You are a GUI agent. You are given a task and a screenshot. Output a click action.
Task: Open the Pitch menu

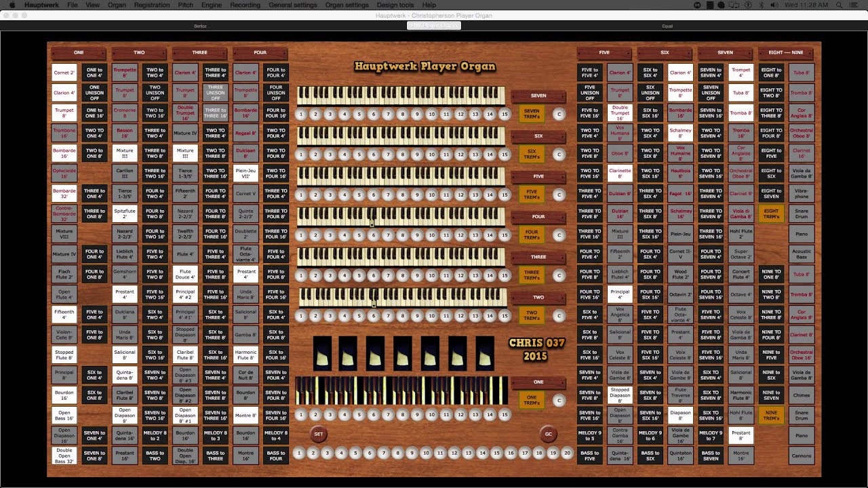[x=185, y=5]
